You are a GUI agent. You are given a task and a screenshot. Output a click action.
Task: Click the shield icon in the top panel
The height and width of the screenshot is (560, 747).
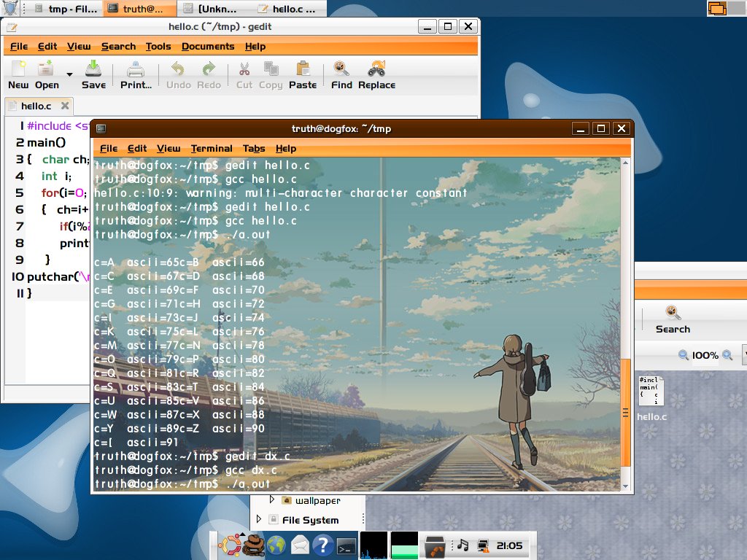tap(10, 8)
